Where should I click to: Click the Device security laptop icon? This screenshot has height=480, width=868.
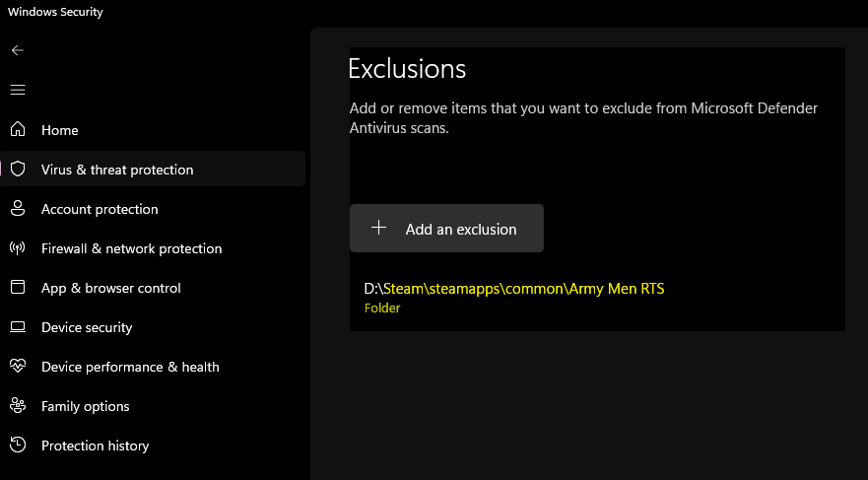coord(17,327)
